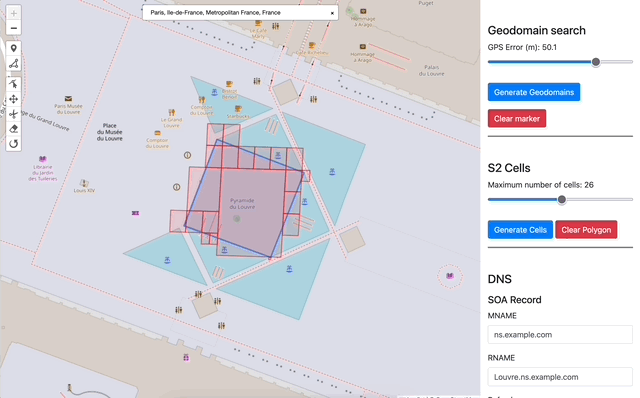Click the 'Palais du Louvre' map label
Image resolution: width=640 pixels, height=398 pixels.
pos(431,70)
